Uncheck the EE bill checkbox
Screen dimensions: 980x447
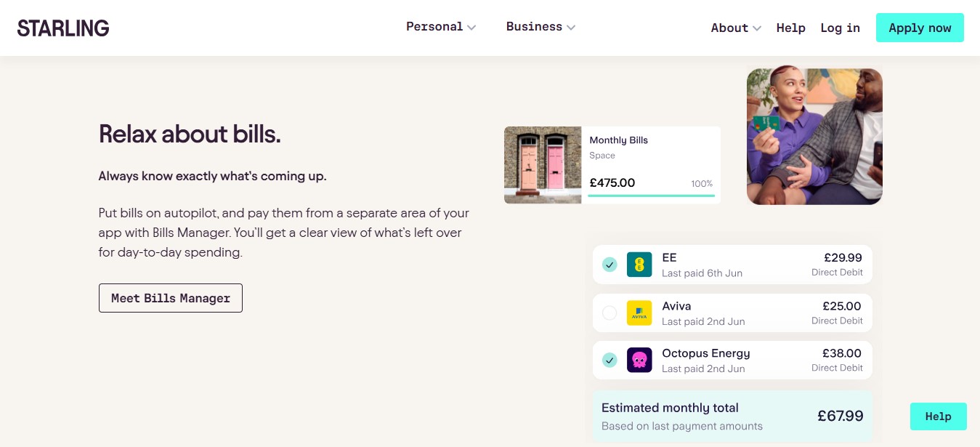(610, 265)
